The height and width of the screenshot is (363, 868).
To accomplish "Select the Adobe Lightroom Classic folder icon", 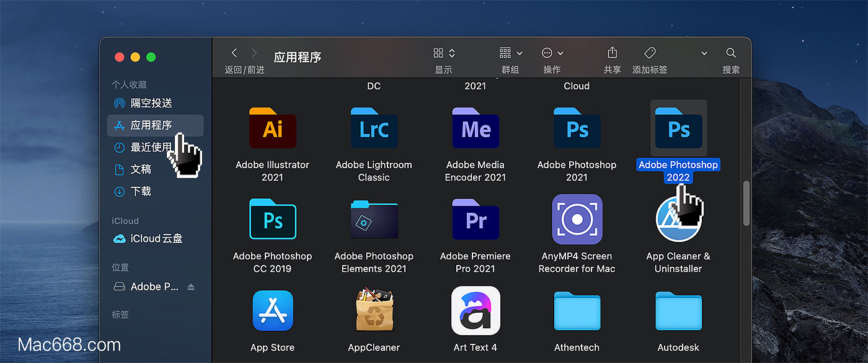I will click(x=374, y=128).
